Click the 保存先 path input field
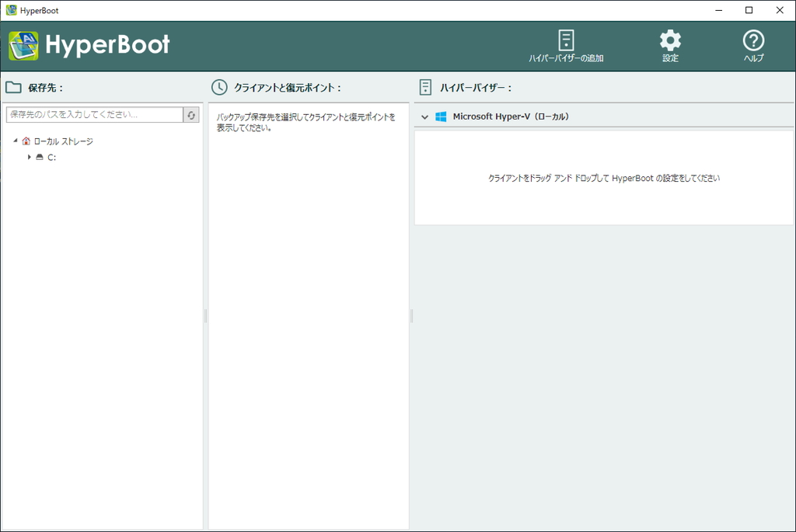 pyautogui.click(x=93, y=113)
